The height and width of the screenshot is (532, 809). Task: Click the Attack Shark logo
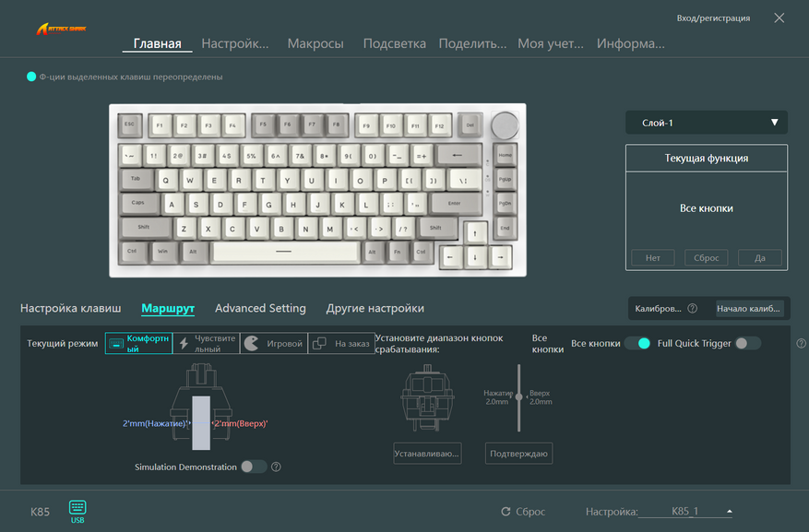point(61,29)
